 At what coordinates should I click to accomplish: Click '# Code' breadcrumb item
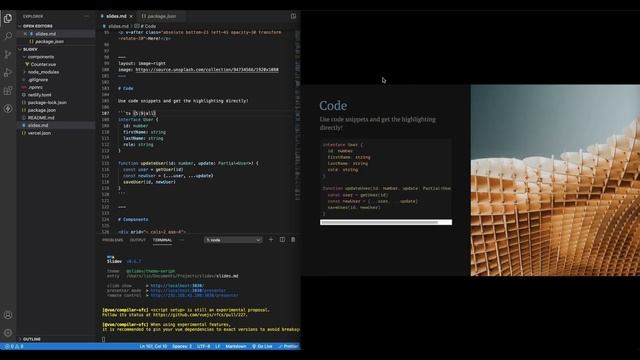click(148, 26)
